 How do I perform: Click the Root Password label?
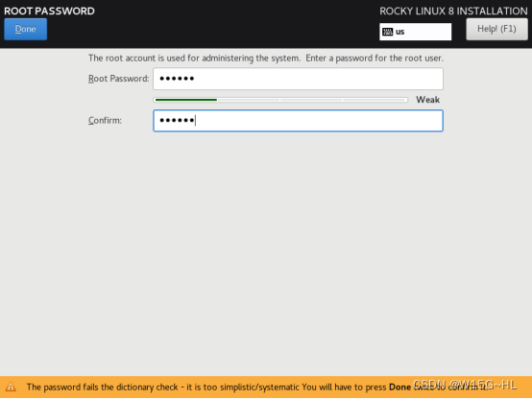tap(119, 79)
